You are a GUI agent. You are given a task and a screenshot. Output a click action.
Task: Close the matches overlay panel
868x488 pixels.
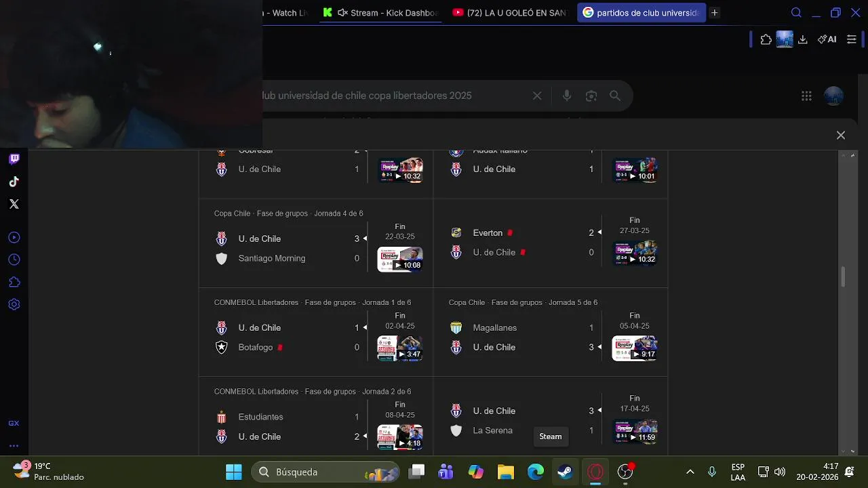click(841, 135)
